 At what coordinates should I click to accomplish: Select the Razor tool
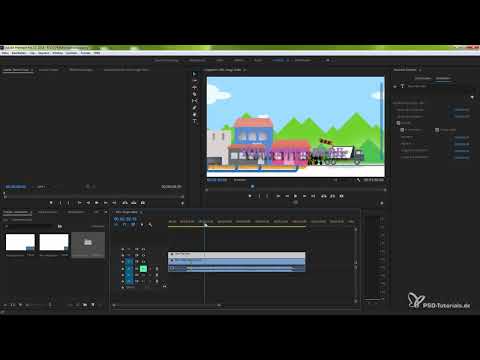click(195, 94)
